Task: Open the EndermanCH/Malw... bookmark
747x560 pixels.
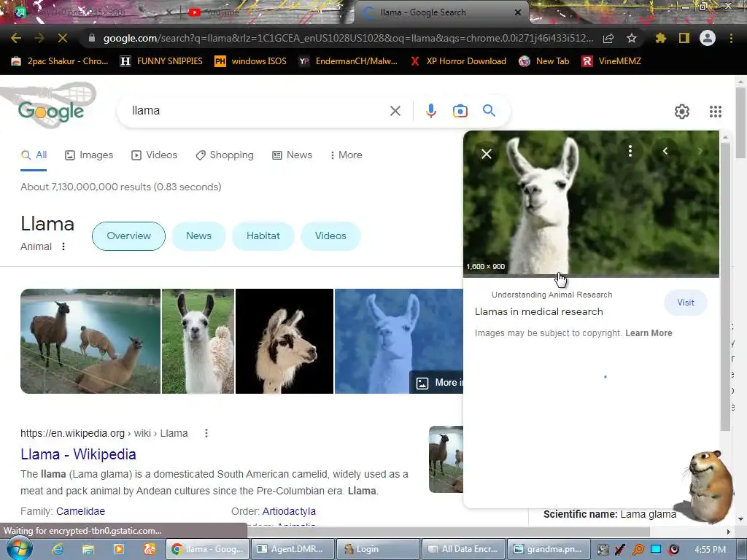Action: click(x=348, y=61)
